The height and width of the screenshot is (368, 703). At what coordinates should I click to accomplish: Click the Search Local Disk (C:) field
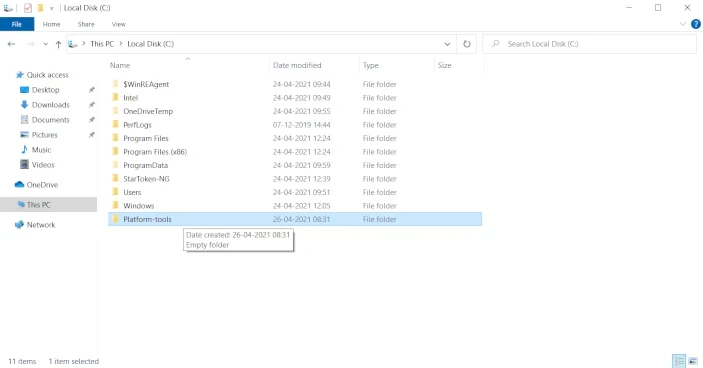click(x=589, y=44)
